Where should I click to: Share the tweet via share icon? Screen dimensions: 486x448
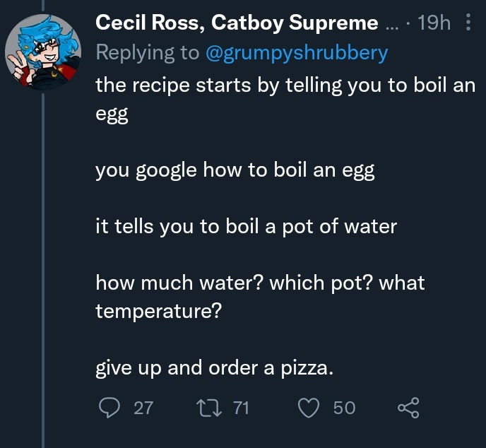tap(408, 408)
